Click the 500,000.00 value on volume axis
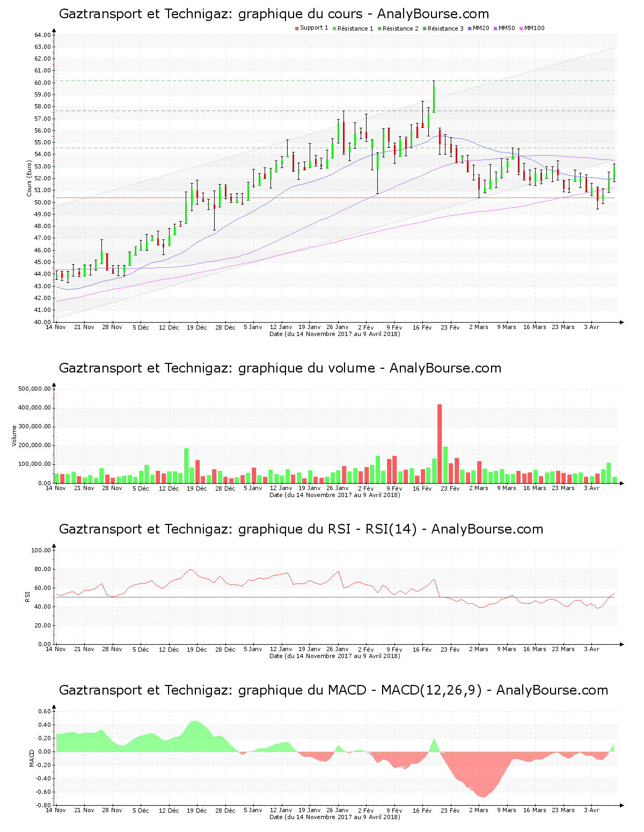Viewport: 644px width, 832px height. pyautogui.click(x=35, y=389)
